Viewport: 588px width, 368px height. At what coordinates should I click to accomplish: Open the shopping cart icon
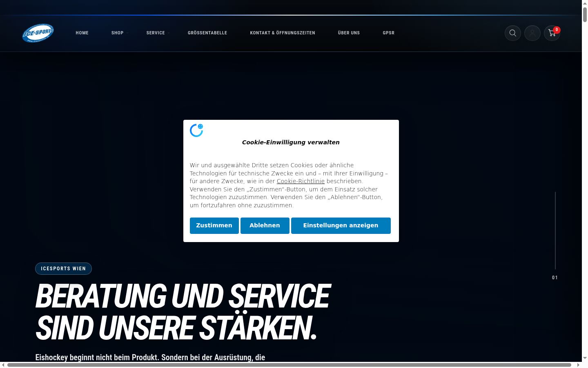coord(552,33)
